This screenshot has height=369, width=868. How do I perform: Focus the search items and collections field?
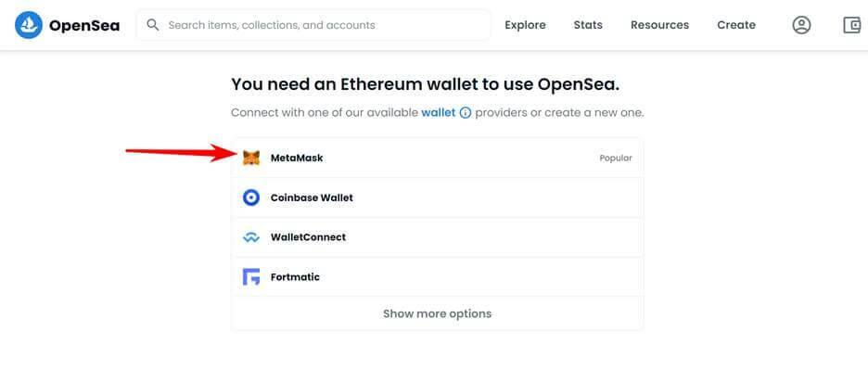(313, 25)
